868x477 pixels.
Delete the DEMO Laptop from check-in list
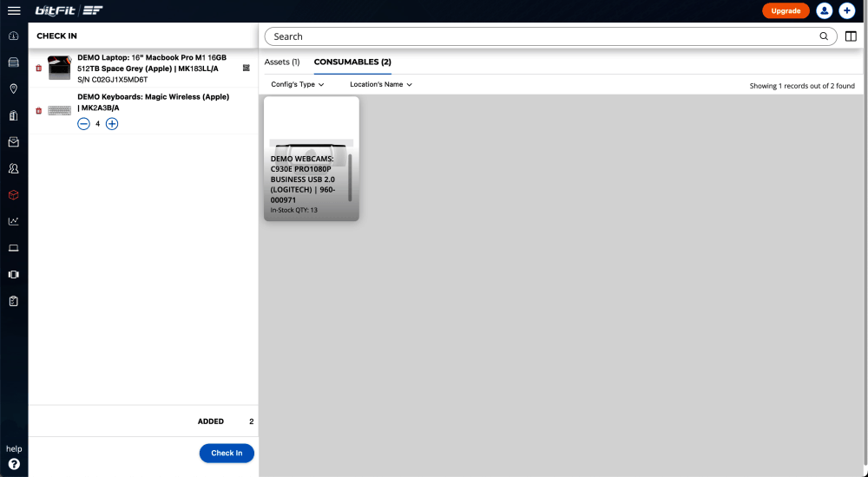click(38, 68)
